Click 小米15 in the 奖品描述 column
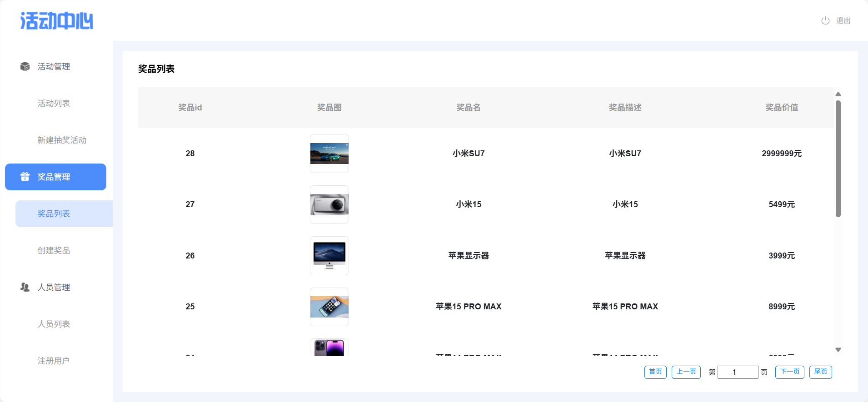 pos(625,204)
